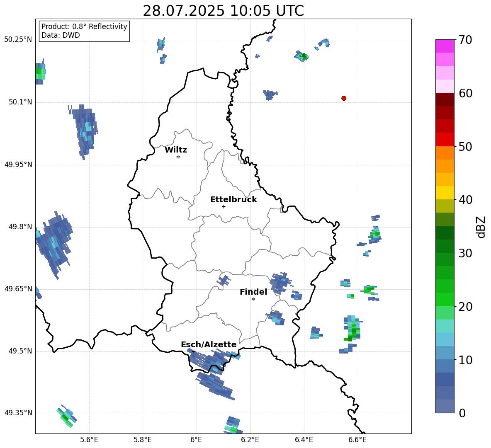Click the bright red colorbar swatch near 50
Viewport: 491px width, 448px height.
[x=445, y=140]
